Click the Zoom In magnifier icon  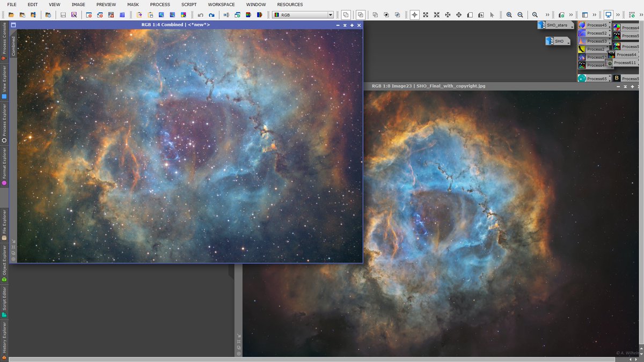click(x=509, y=15)
